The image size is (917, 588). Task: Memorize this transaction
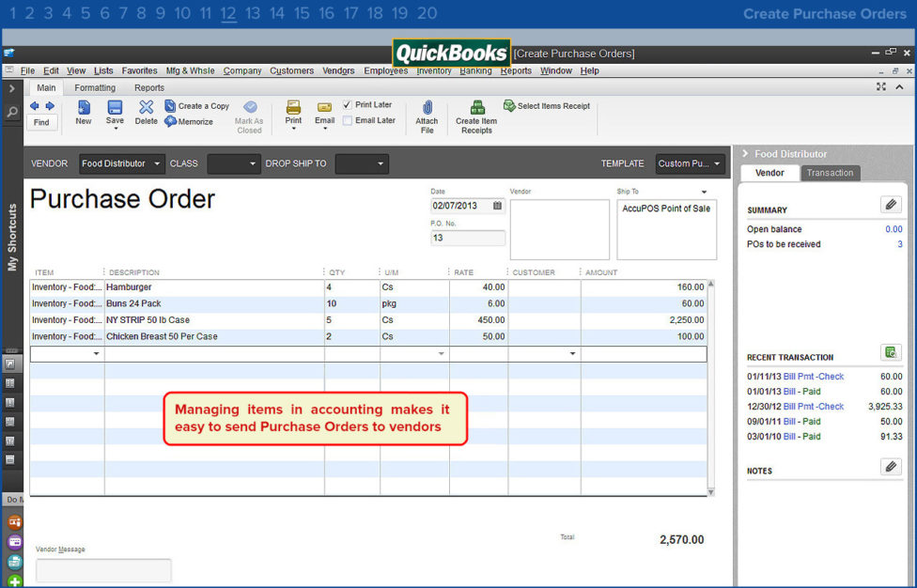pos(189,121)
